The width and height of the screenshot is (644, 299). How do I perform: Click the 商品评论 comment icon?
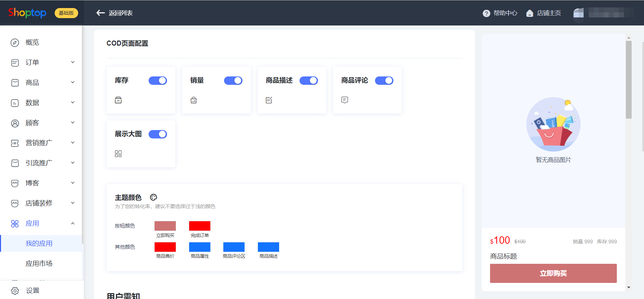click(x=344, y=100)
